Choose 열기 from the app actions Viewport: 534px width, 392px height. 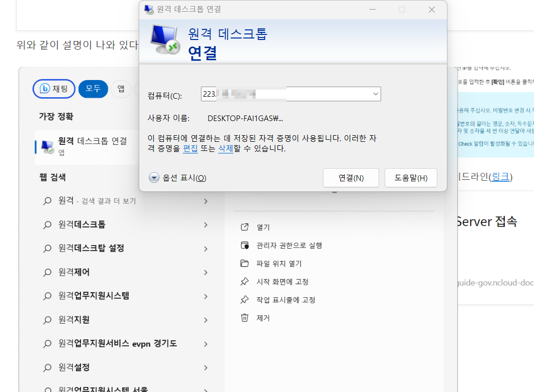(x=263, y=227)
